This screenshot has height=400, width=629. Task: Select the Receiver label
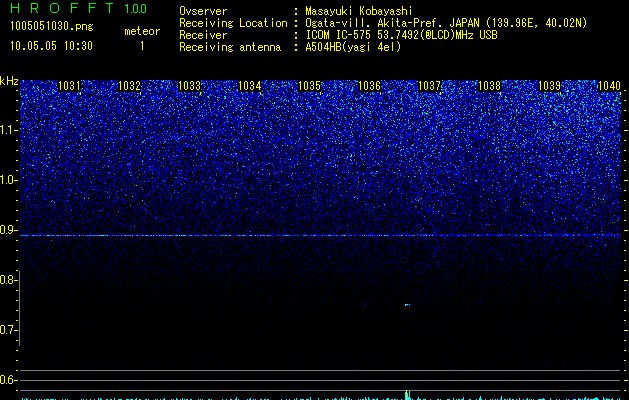point(203,35)
